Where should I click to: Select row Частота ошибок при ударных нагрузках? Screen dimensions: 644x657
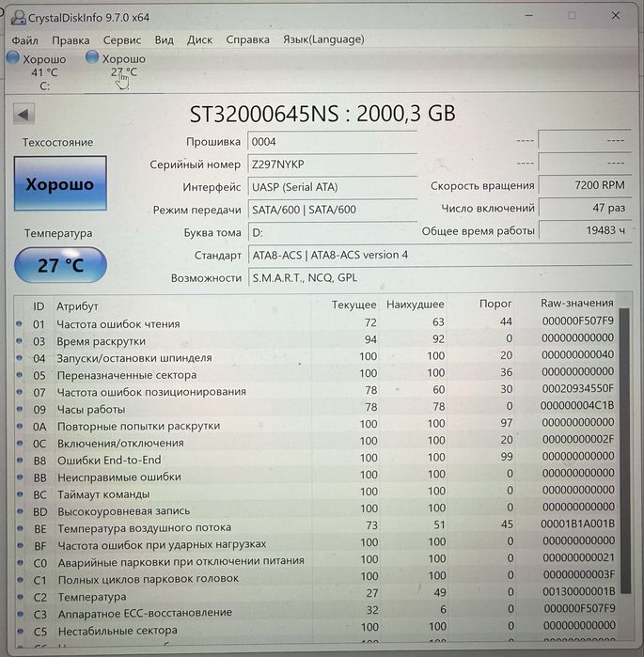(x=316, y=543)
